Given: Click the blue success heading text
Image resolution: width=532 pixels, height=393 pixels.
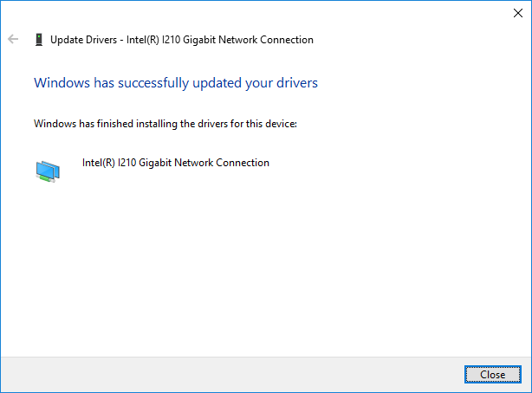Looking at the screenshot, I should click(175, 83).
